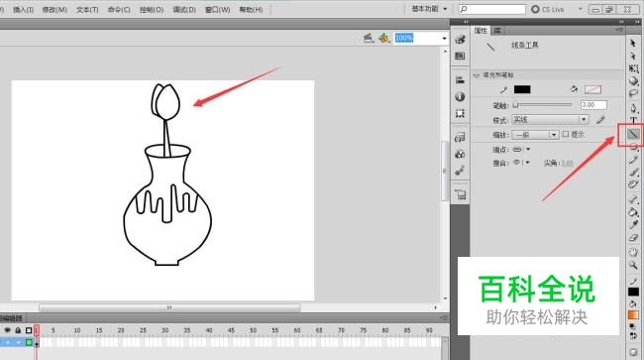The image size is (644, 360).
Task: Open the Color panel icon in dock
Action: coord(460,40)
